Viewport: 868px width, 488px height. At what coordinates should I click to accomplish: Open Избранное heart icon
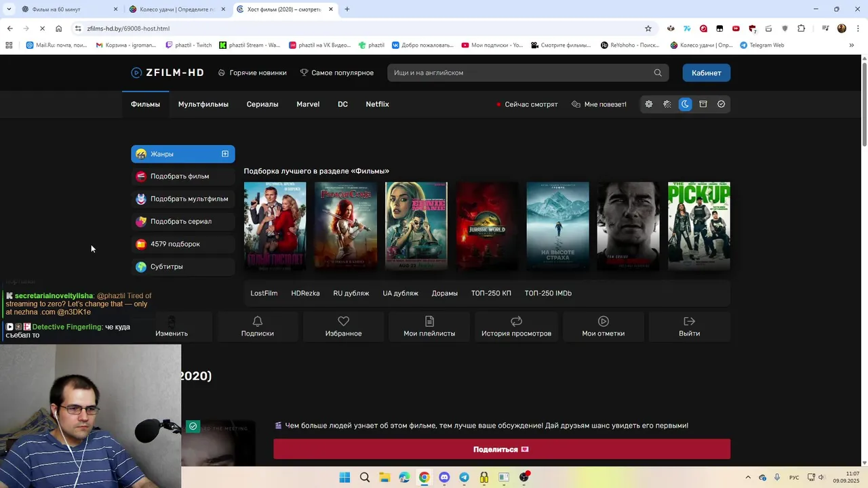click(343, 321)
